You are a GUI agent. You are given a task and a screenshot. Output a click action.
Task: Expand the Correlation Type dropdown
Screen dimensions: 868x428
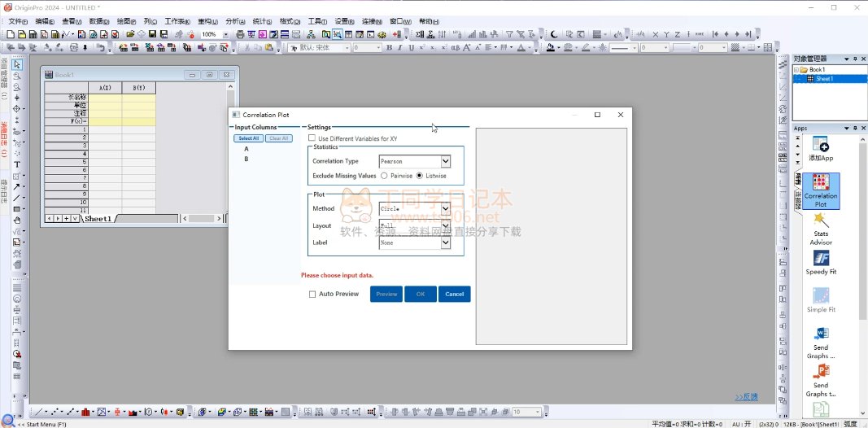coord(445,162)
